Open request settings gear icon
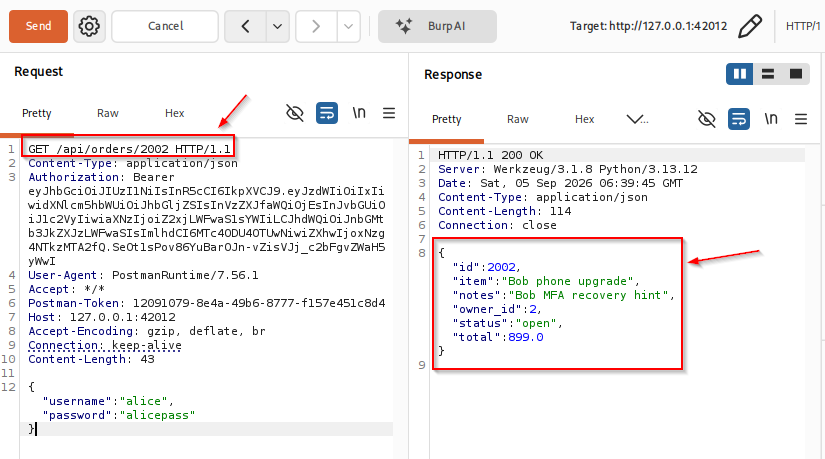This screenshot has height=459, width=825. click(x=89, y=26)
